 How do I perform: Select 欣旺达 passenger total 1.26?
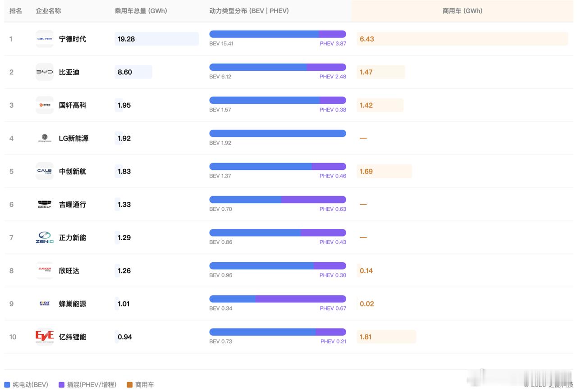tap(124, 271)
